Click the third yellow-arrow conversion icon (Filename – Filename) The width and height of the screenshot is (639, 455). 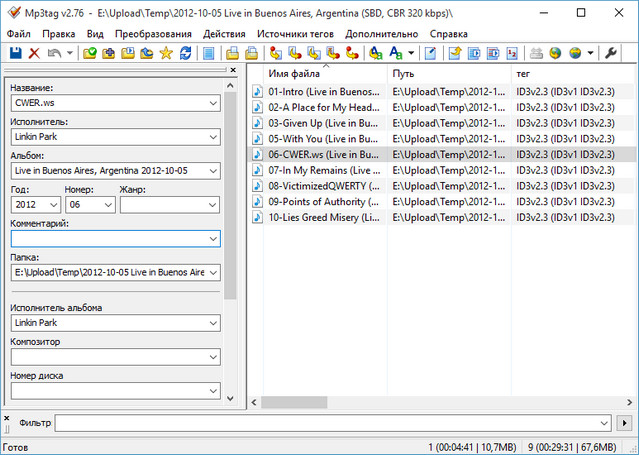[314, 53]
